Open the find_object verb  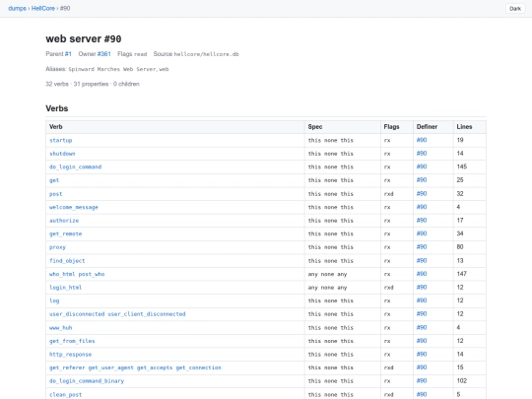pyautogui.click(x=67, y=260)
